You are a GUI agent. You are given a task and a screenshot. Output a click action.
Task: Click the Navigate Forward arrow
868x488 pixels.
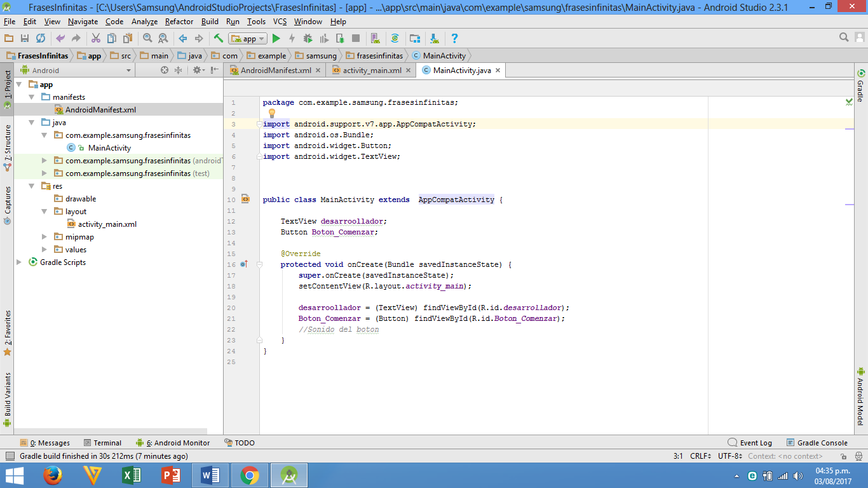[199, 39]
